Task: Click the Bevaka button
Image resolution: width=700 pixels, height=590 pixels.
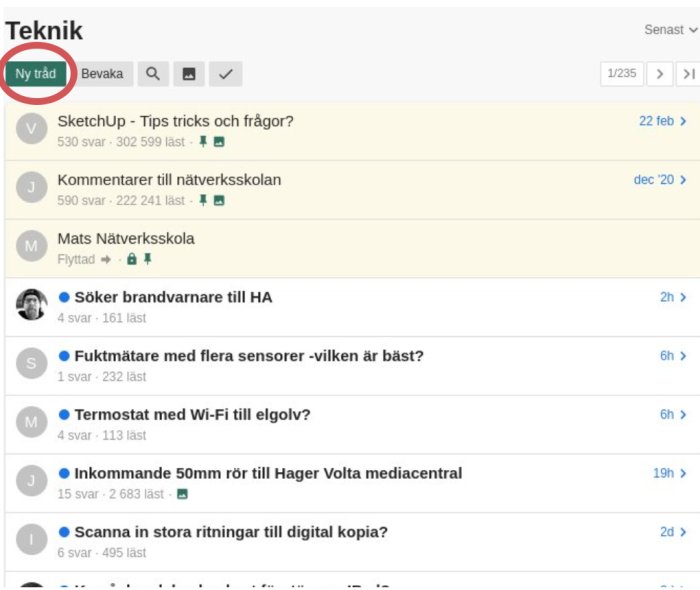Action: click(102, 74)
